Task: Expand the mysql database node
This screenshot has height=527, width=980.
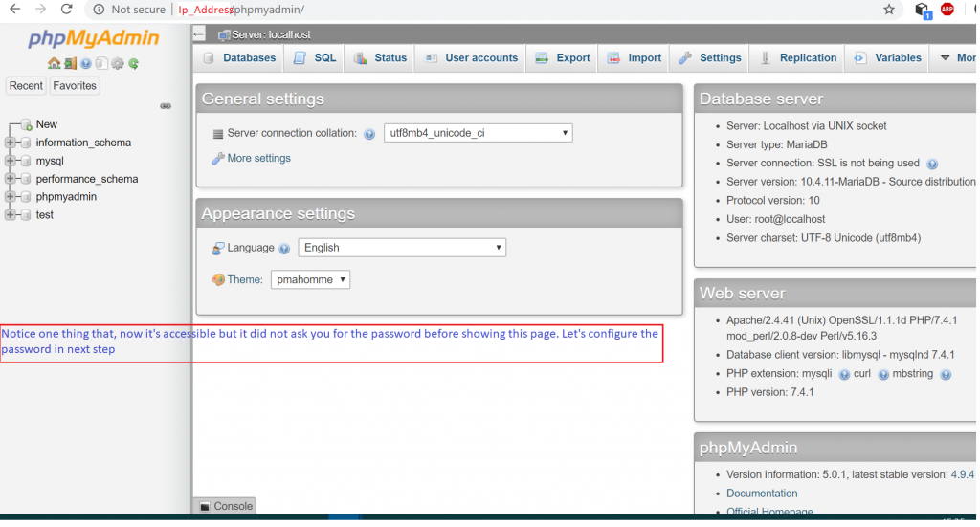Action: pos(10,161)
